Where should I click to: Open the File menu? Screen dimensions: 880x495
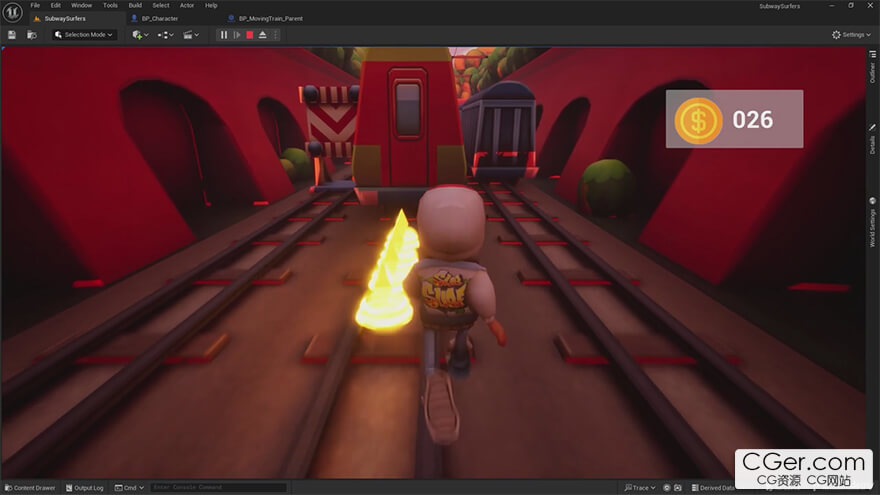click(35, 5)
